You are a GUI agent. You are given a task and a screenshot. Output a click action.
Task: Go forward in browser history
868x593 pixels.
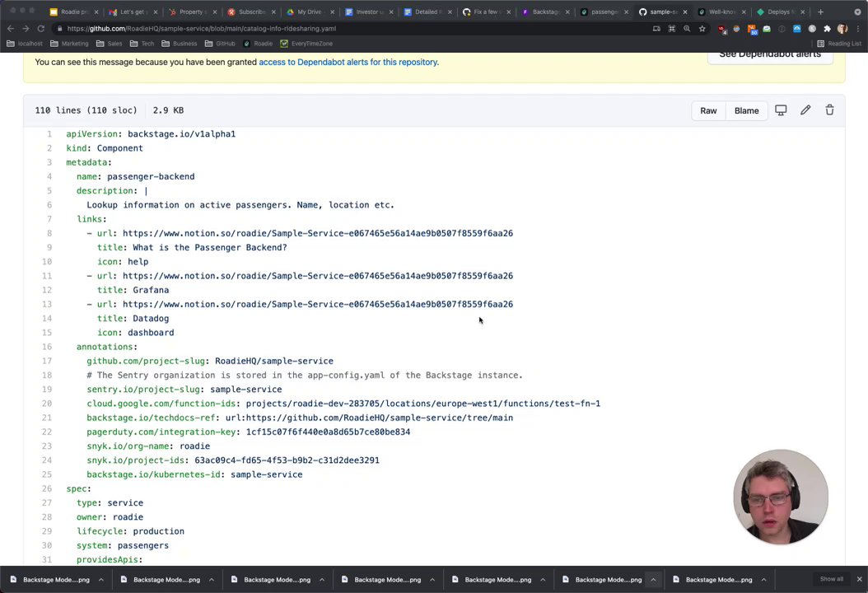tap(26, 28)
